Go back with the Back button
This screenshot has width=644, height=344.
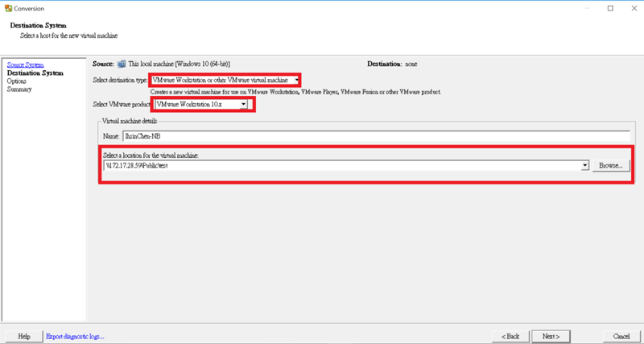[x=510, y=336]
